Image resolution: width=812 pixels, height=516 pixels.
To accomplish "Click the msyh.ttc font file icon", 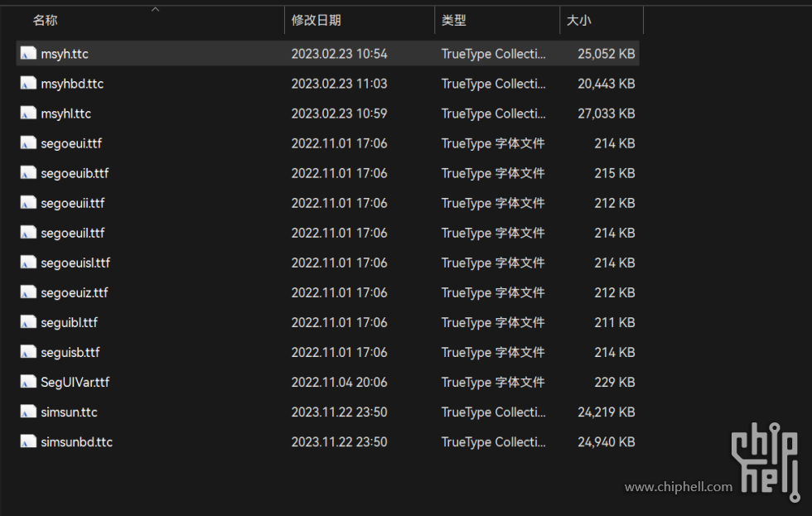I will pyautogui.click(x=28, y=54).
